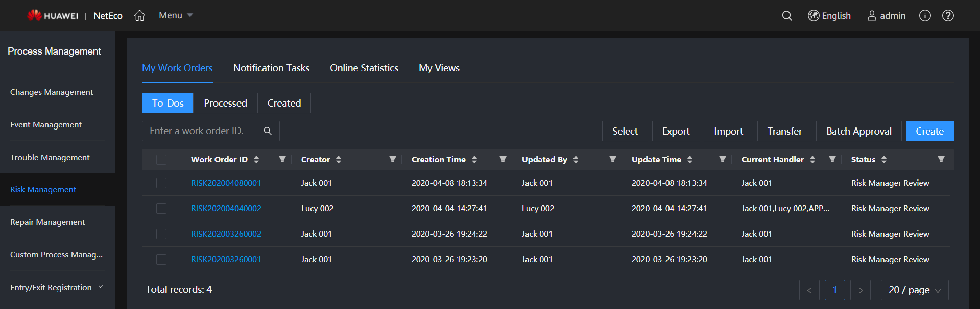Image resolution: width=980 pixels, height=309 pixels.
Task: Click the info circle icon
Action: [x=925, y=16]
